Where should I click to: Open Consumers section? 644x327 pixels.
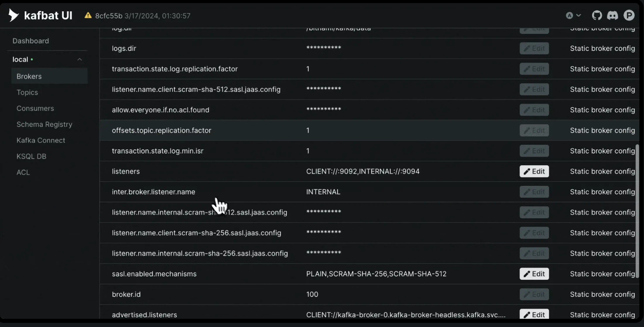[x=35, y=108]
